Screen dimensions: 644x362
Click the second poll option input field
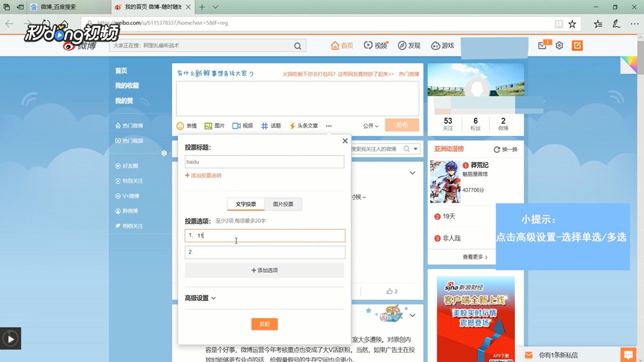[264, 252]
